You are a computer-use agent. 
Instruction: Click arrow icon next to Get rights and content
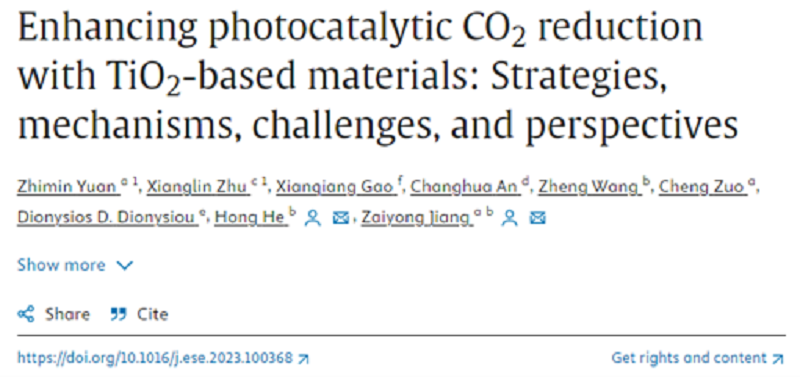tap(778, 359)
